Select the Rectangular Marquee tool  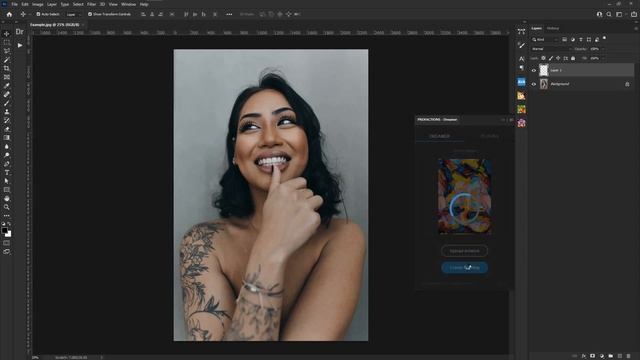click(x=7, y=42)
